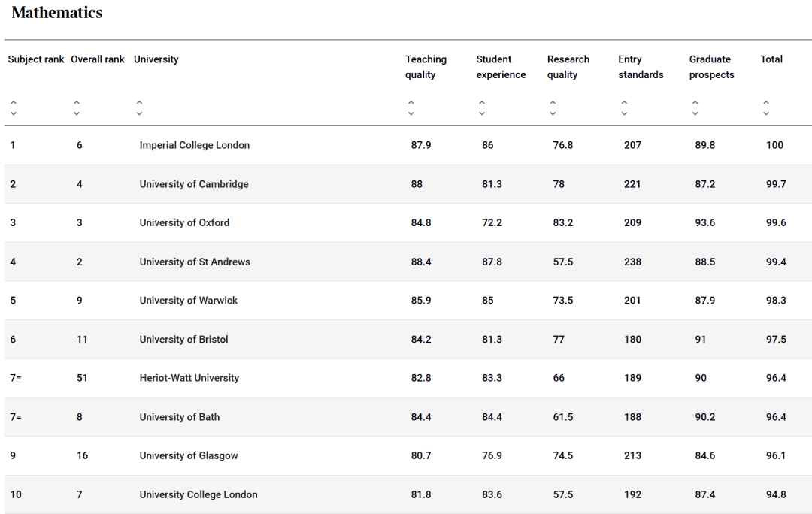The width and height of the screenshot is (812, 514).
Task: Click Imperial teaching quality 87.9
Action: [x=421, y=146]
